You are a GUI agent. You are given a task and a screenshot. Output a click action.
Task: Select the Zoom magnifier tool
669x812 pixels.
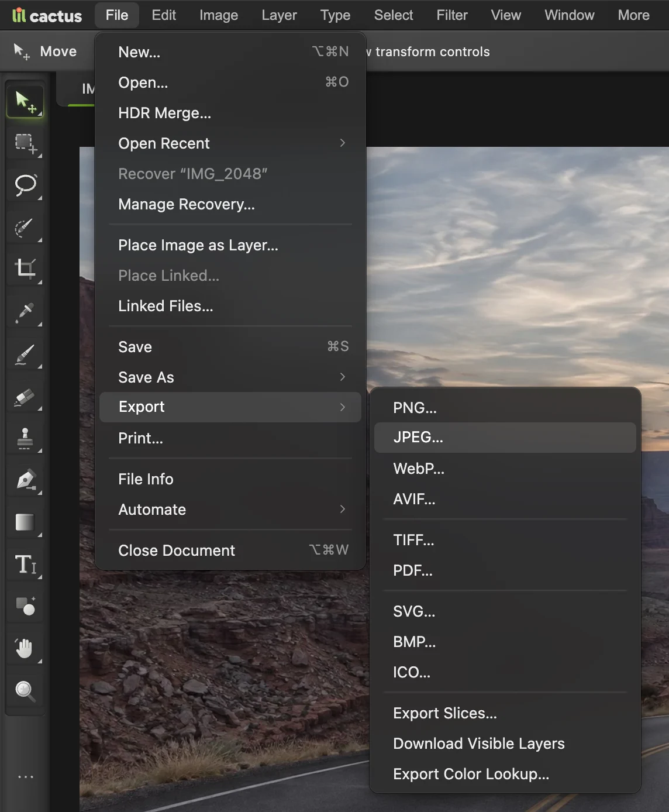point(25,691)
